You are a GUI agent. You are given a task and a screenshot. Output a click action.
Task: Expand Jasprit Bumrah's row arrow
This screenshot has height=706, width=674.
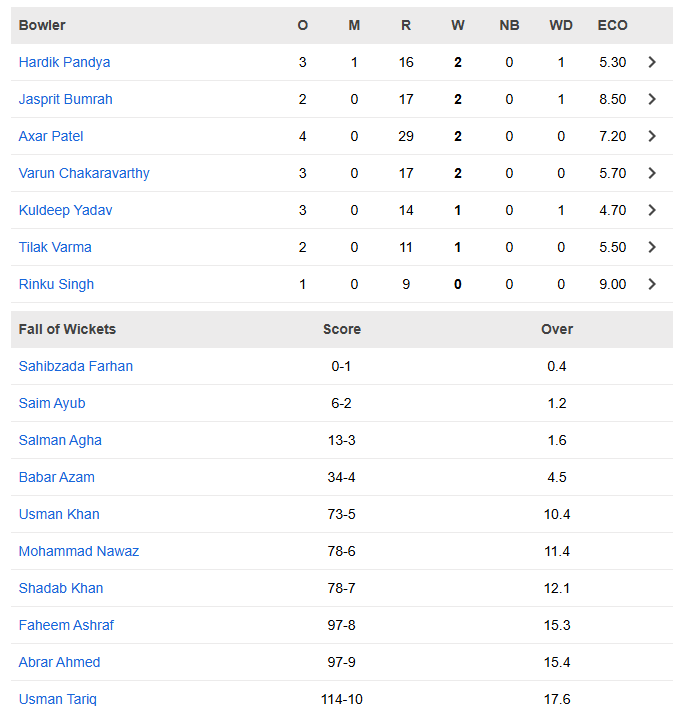pos(652,99)
